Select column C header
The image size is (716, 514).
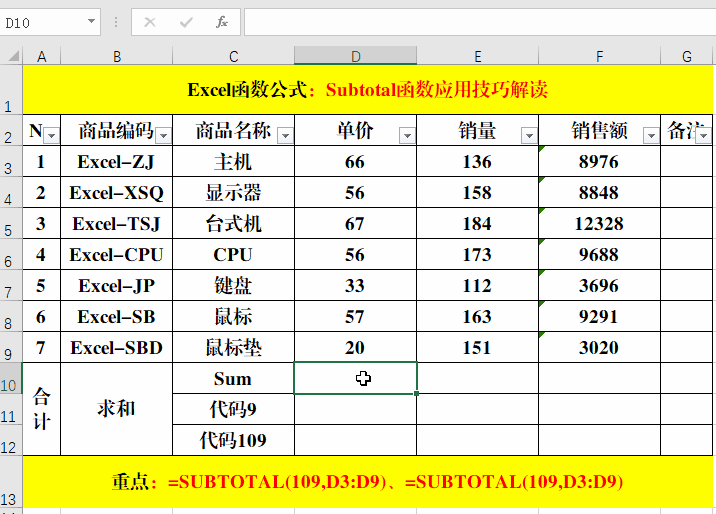(x=233, y=56)
